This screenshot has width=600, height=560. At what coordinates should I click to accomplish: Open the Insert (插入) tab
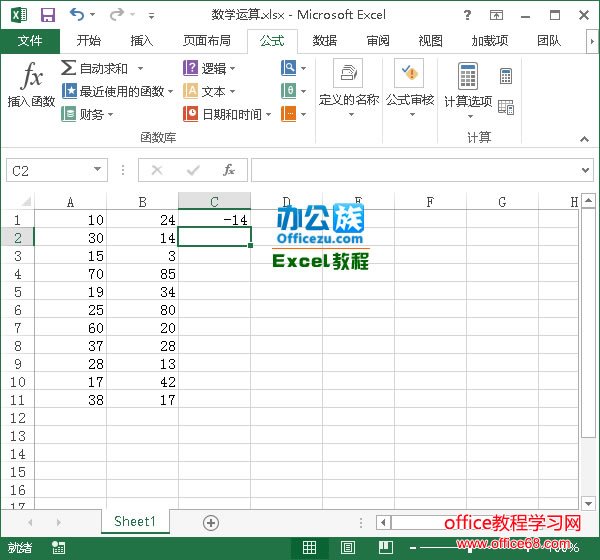141,41
